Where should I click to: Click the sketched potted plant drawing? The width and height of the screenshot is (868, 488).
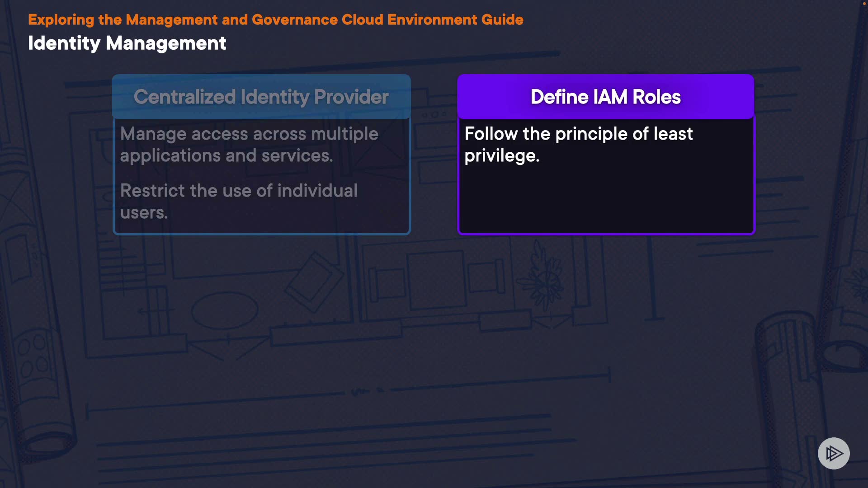click(x=544, y=280)
